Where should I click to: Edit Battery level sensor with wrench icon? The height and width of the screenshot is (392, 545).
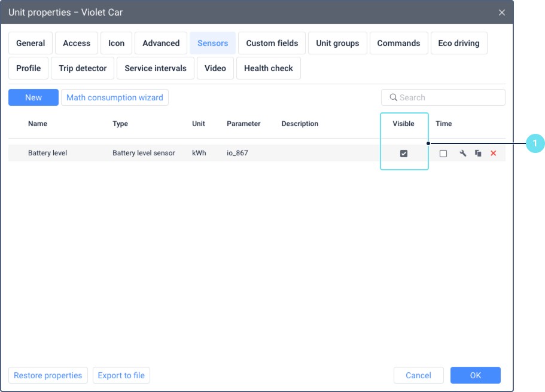(462, 153)
